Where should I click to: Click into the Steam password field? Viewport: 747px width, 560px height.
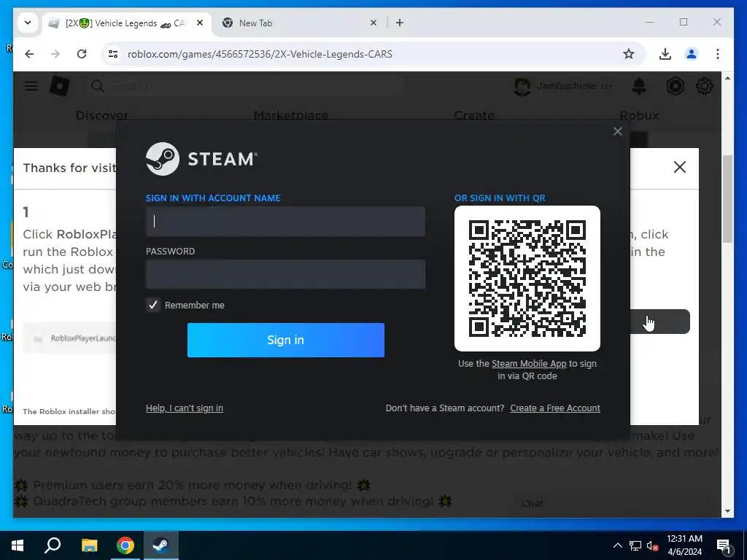point(285,274)
